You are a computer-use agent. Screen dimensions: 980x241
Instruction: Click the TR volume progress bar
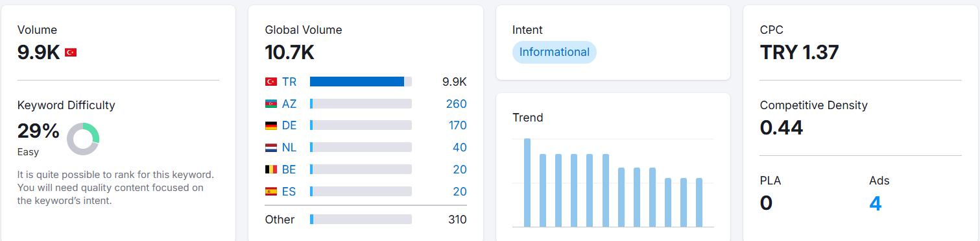[361, 82]
